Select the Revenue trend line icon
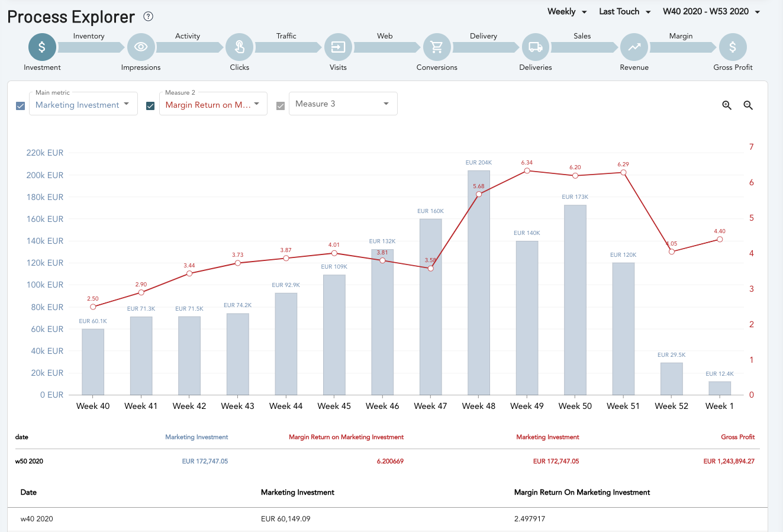The width and height of the screenshot is (783, 532). 634,47
